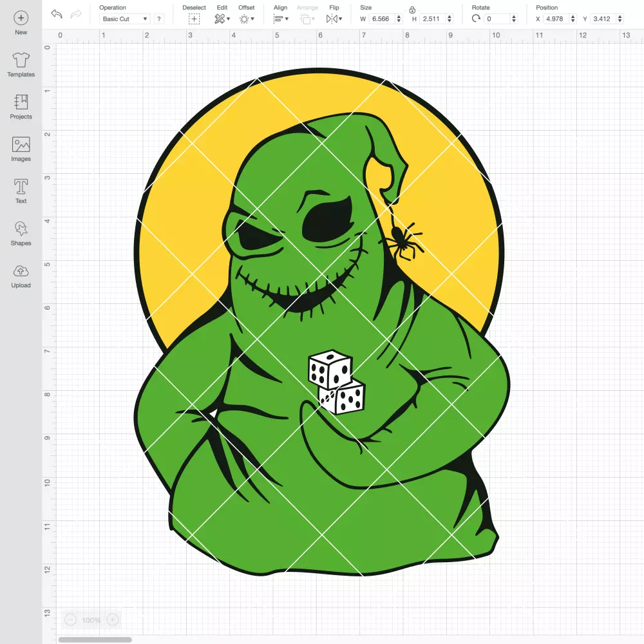Open the Images library
644x644 pixels.
[x=21, y=149]
